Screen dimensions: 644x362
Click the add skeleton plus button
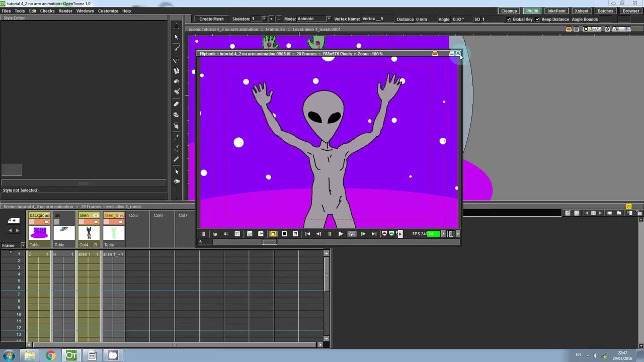pos(271,19)
